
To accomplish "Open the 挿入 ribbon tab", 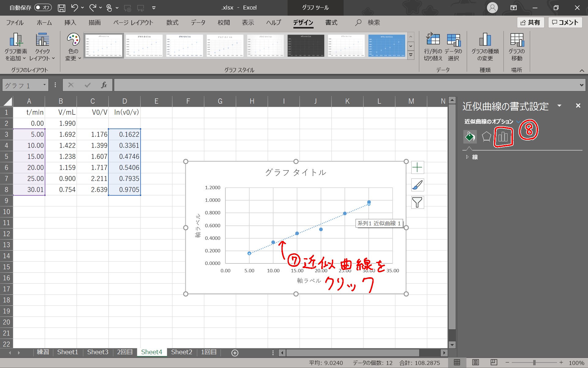I will click(x=70, y=23).
